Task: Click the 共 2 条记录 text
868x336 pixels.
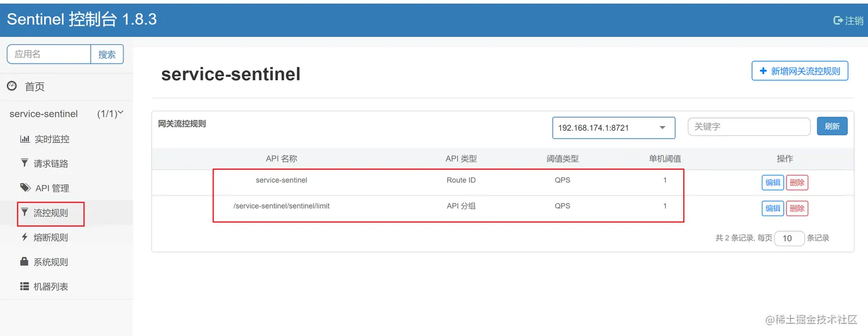Action: (x=734, y=238)
